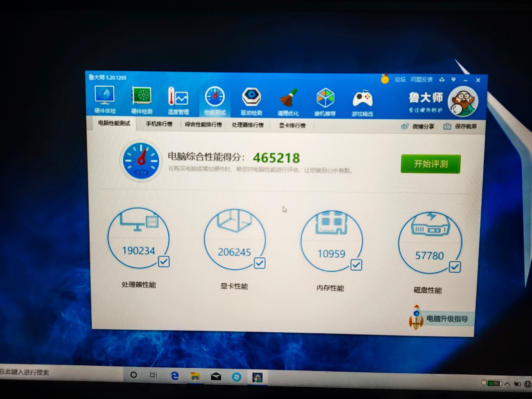Open the 问题反馈 feedback link
The image size is (532, 399).
coord(422,79)
